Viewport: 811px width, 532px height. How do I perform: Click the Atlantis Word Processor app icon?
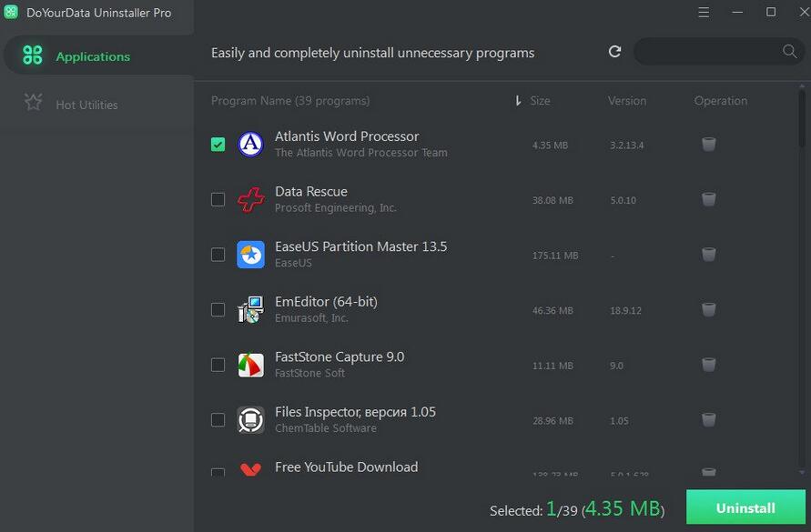(x=251, y=145)
